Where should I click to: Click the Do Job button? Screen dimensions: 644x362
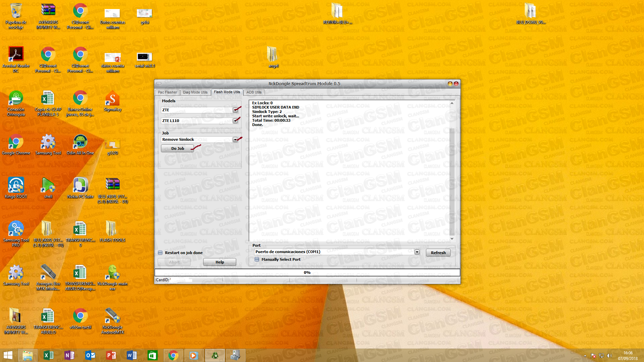(177, 148)
